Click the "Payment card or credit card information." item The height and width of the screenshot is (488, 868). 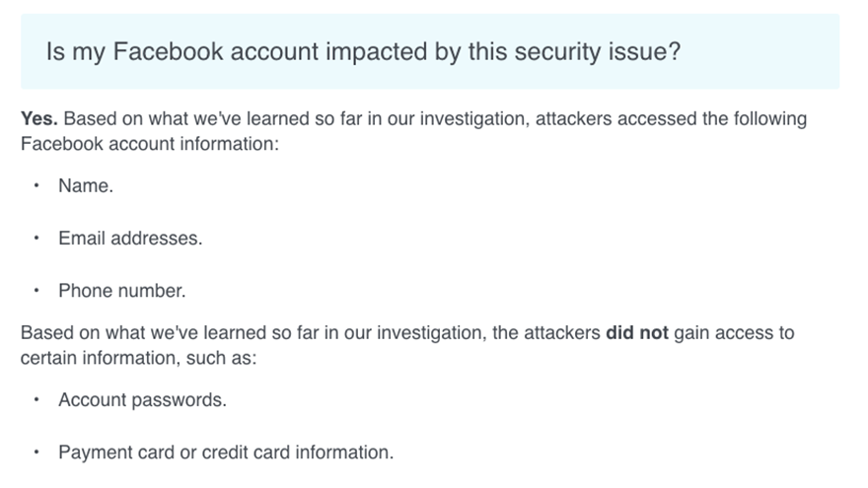(226, 453)
